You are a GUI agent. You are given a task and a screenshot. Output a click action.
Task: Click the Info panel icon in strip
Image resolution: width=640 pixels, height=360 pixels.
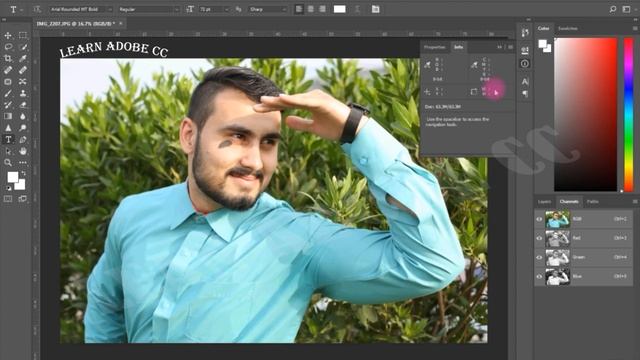click(525, 64)
